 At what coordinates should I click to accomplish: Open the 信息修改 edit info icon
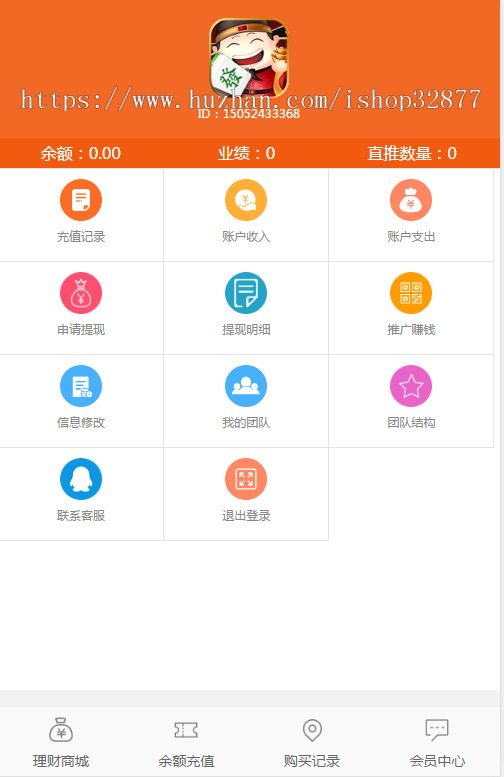(81, 386)
